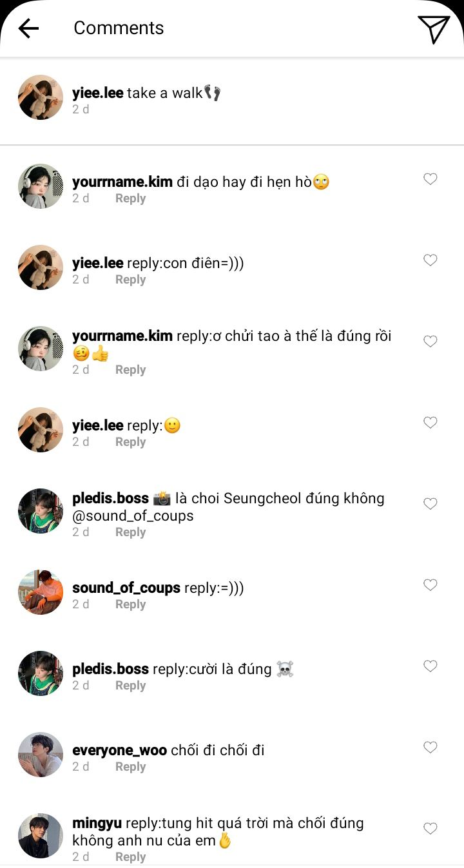
Task: View sound_of_coups's profile picture
Action: (41, 592)
